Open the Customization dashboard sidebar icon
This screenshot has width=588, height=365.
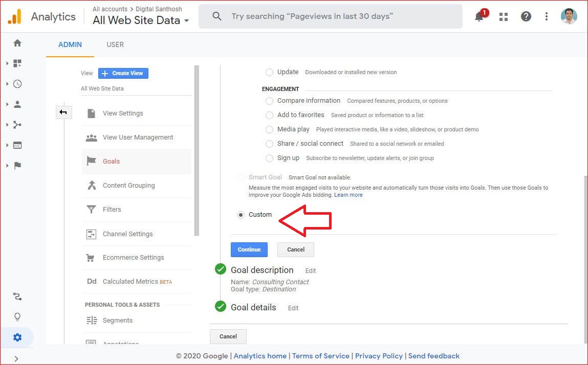click(x=17, y=63)
